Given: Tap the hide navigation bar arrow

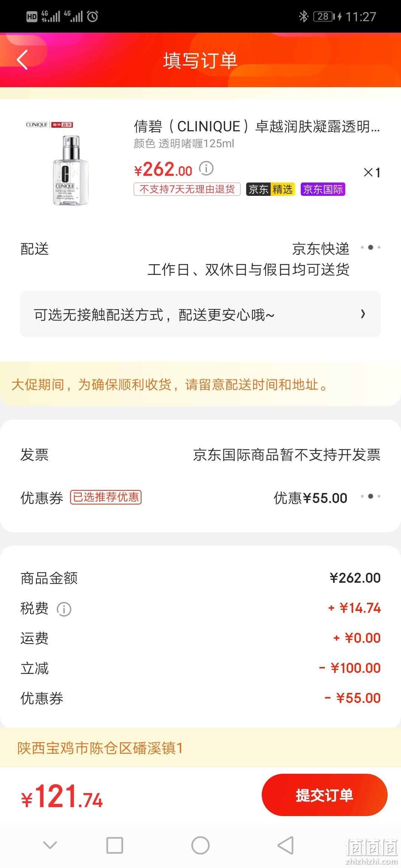Looking at the screenshot, I should (x=50, y=845).
